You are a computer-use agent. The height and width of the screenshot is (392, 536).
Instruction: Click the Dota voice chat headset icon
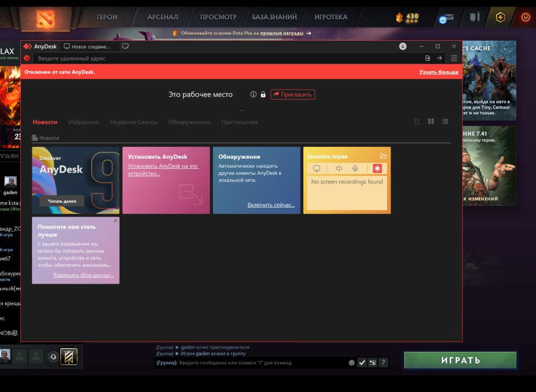[53, 357]
